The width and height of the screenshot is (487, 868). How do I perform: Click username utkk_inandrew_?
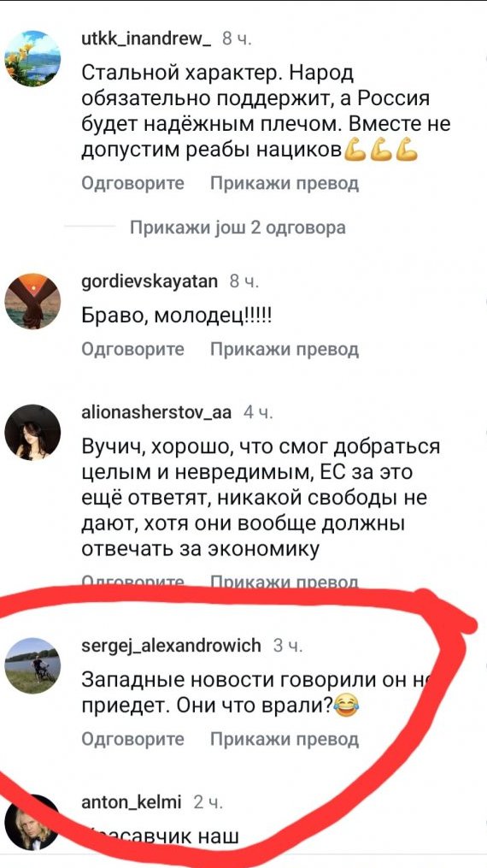pos(146,38)
